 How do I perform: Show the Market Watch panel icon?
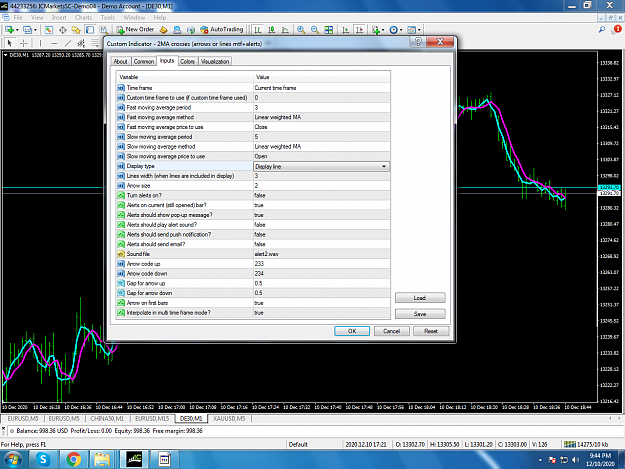49,30
